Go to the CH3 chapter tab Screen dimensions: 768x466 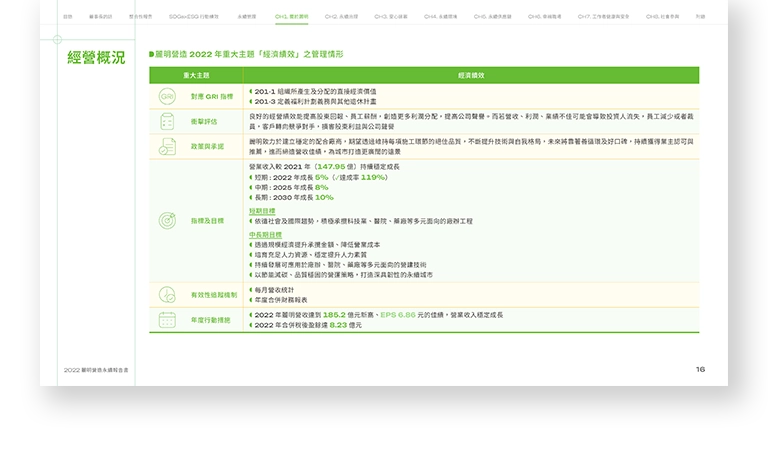391,17
